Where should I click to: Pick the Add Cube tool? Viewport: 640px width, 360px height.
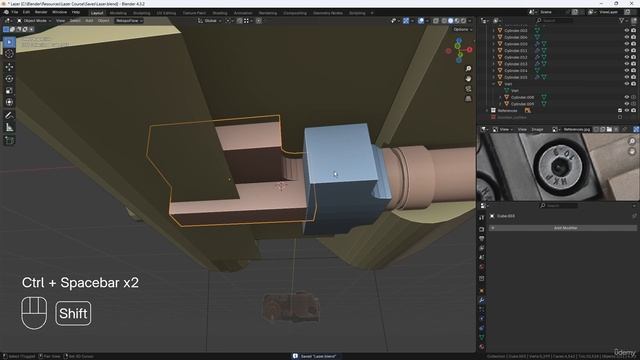click(9, 140)
